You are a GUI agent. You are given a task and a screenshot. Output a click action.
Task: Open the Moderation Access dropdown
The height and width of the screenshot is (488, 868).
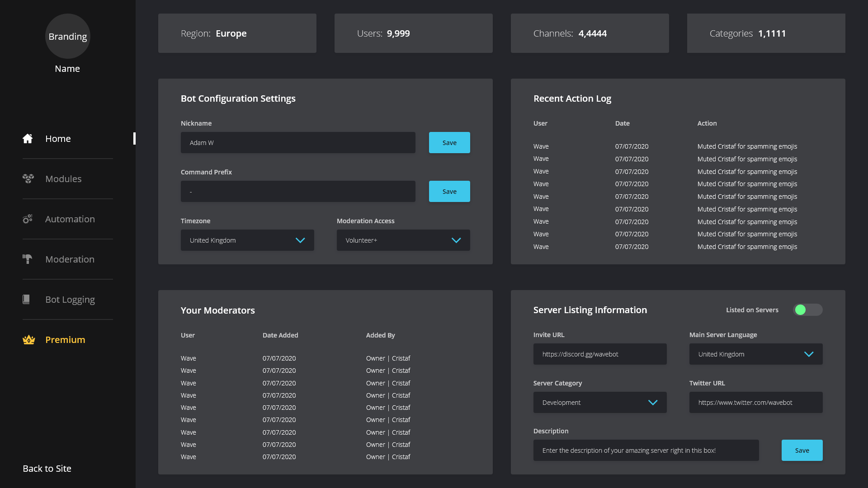[x=456, y=240]
